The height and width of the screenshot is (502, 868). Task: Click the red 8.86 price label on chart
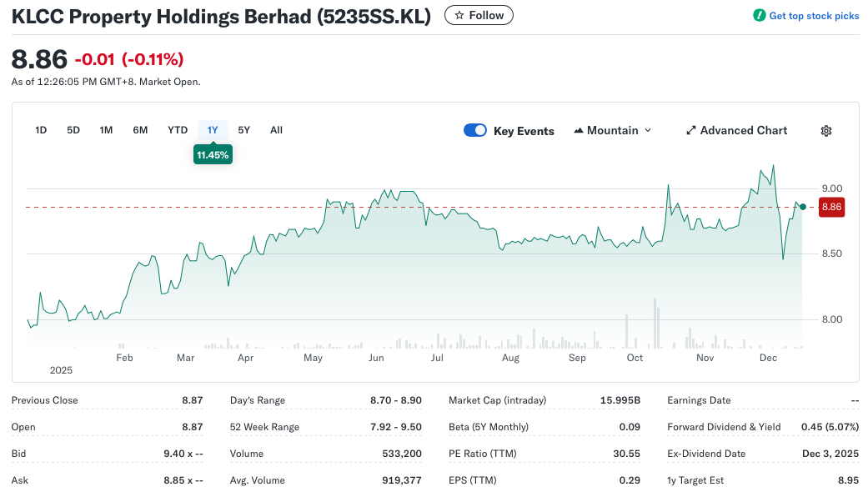click(x=831, y=207)
